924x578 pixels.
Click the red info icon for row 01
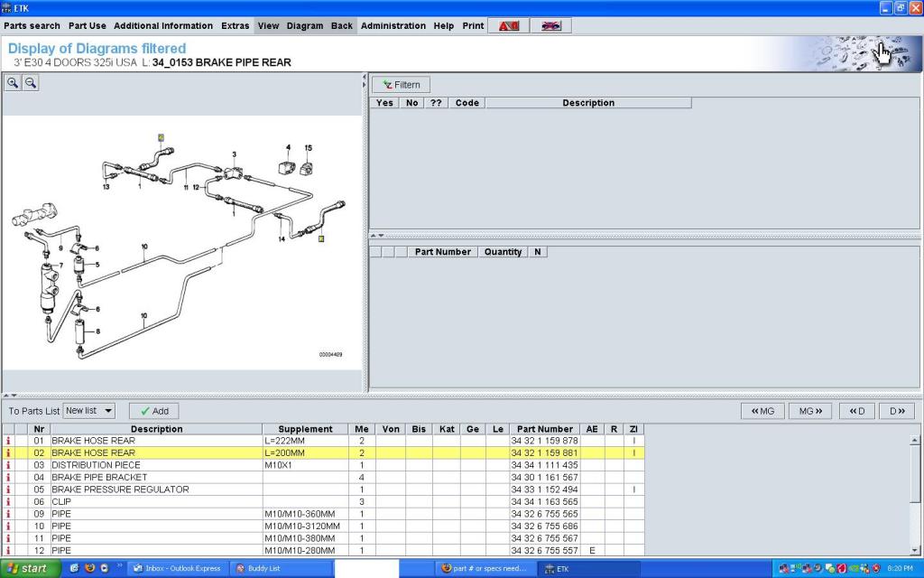(x=8, y=441)
